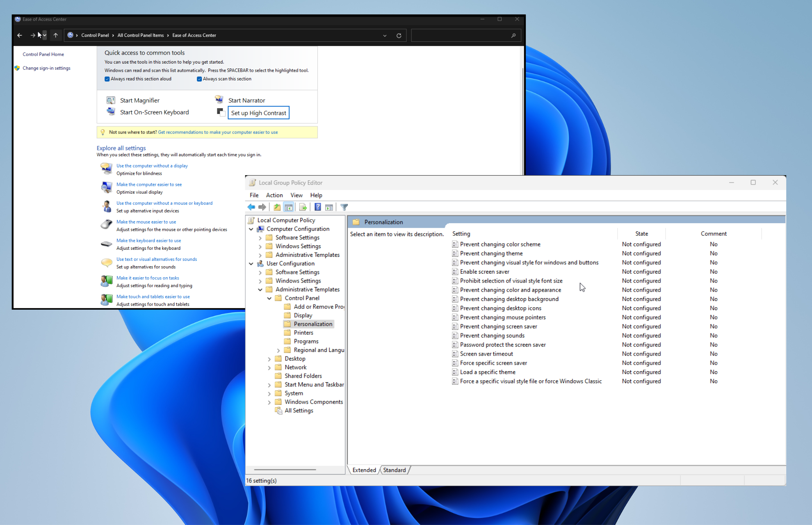Select the Shared Folders tree item
The height and width of the screenshot is (525, 812).
point(303,376)
